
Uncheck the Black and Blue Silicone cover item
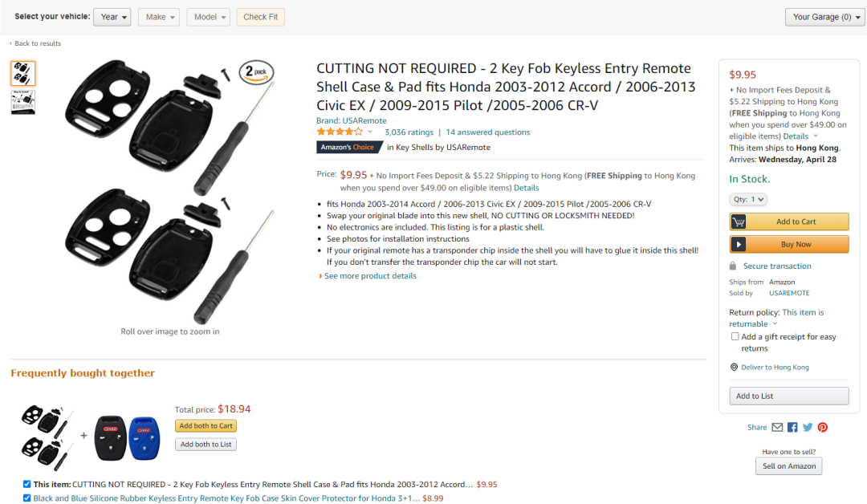click(26, 498)
